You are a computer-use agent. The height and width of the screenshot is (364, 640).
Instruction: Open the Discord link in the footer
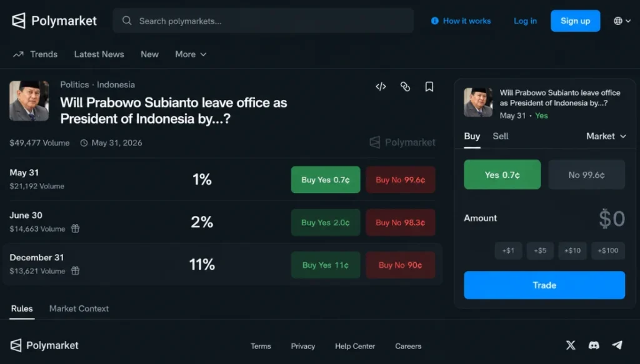point(594,345)
